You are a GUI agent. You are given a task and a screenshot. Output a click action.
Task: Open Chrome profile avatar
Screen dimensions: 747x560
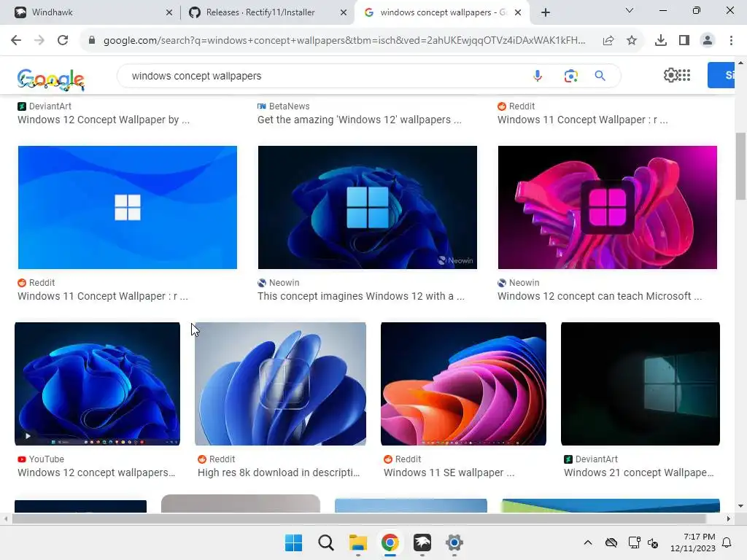coord(708,41)
